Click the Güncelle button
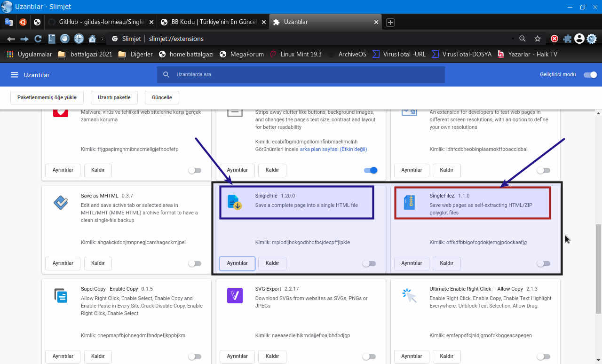 click(x=162, y=97)
